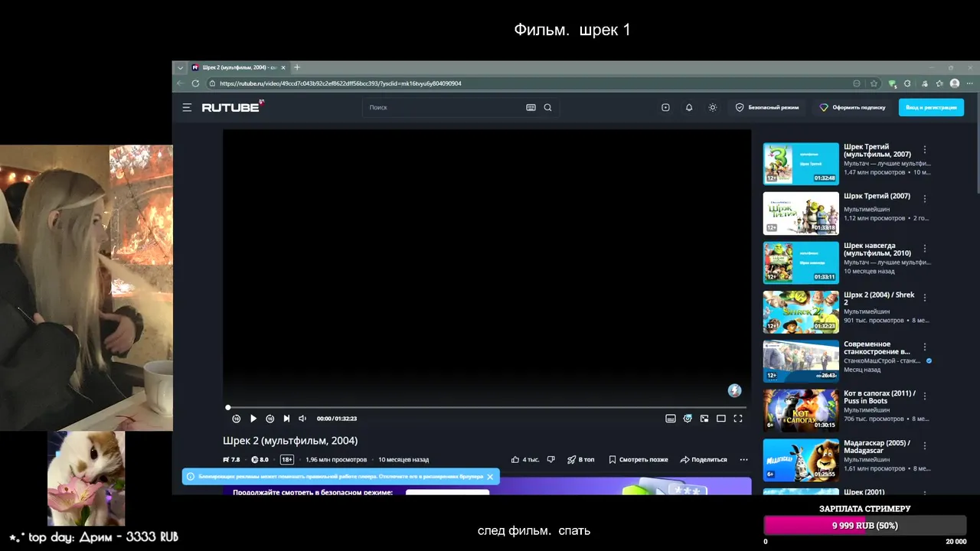Toggle the light/dark theme icon
The height and width of the screenshot is (551, 980).
[x=713, y=108]
